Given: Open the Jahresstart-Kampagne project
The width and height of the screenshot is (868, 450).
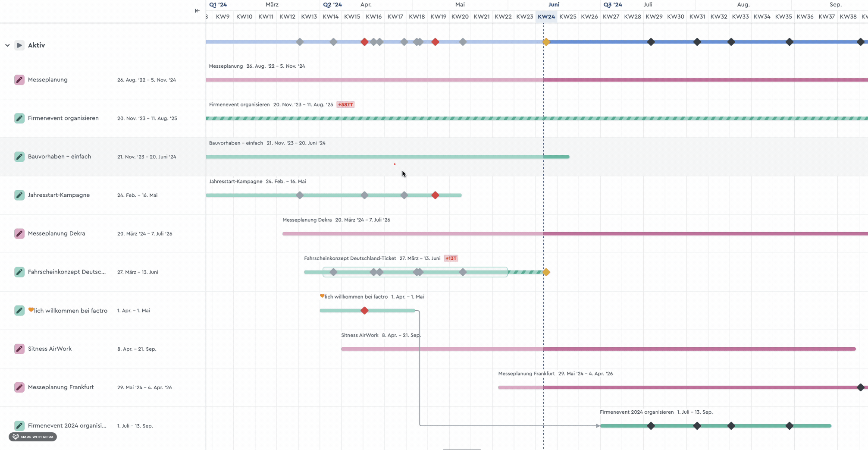Looking at the screenshot, I should click(59, 195).
